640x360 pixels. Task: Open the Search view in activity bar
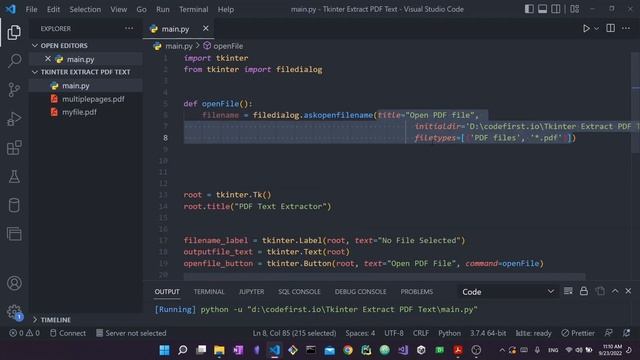pyautogui.click(x=14, y=61)
